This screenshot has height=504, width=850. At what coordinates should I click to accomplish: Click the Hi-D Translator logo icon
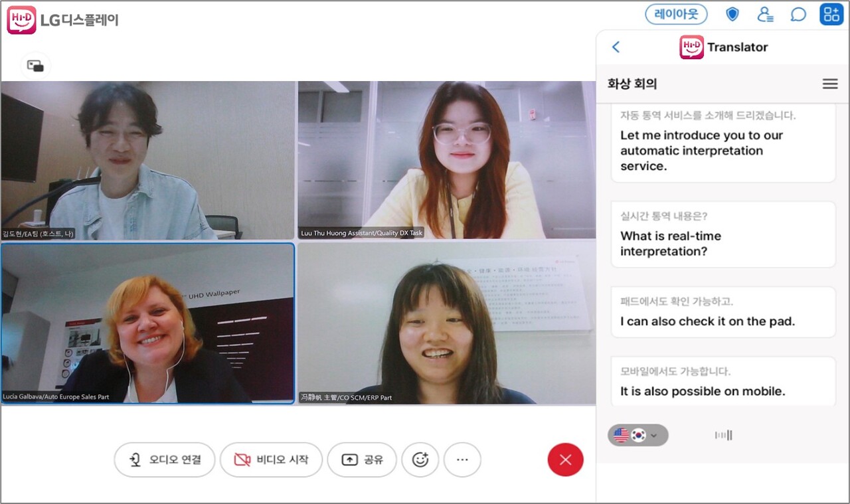pyautogui.click(x=691, y=47)
